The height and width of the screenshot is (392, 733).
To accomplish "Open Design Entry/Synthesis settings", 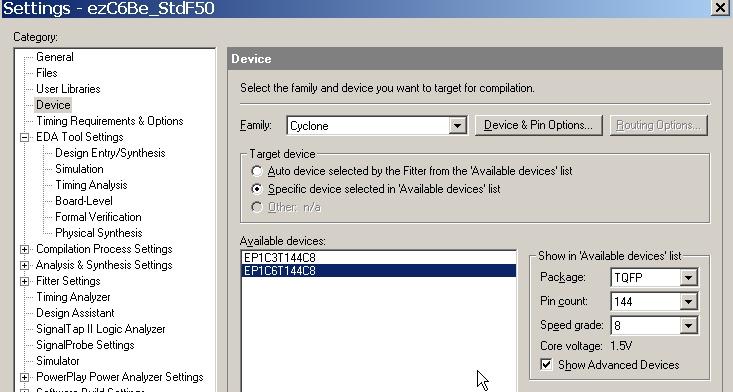I will point(110,153).
